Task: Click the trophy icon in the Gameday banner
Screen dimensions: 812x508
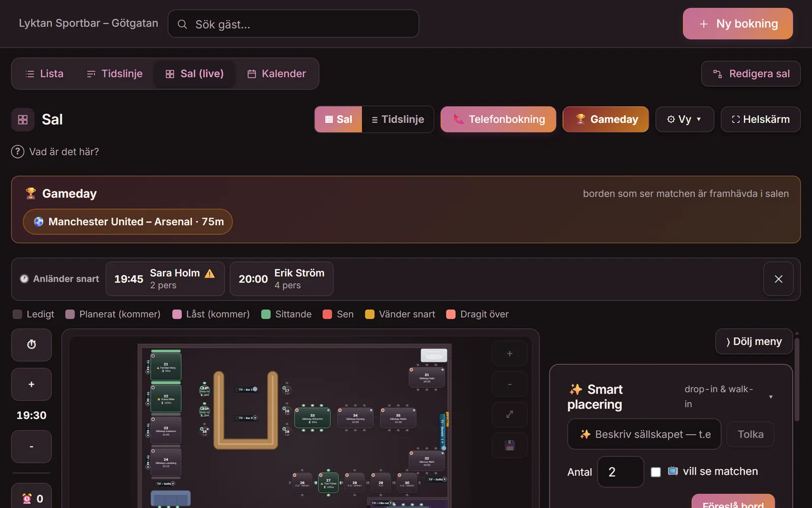Action: pyautogui.click(x=31, y=194)
